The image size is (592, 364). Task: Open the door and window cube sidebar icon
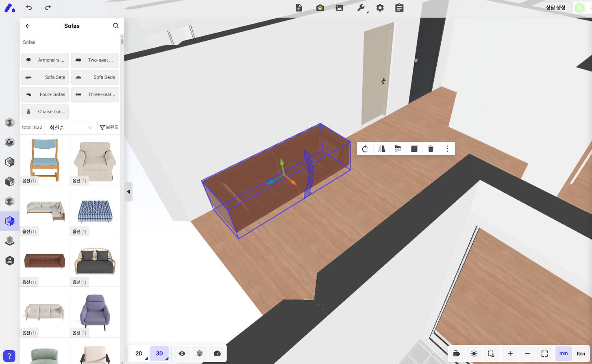click(x=10, y=181)
